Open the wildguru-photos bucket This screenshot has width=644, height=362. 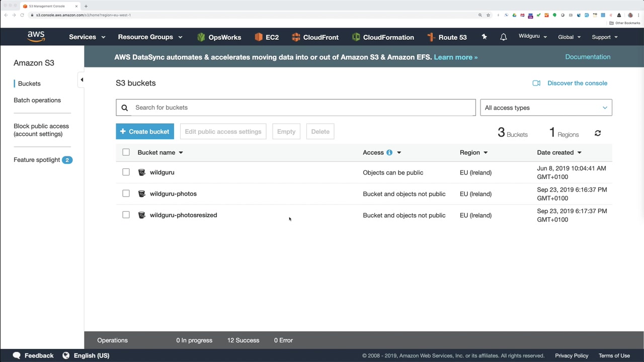point(173,194)
